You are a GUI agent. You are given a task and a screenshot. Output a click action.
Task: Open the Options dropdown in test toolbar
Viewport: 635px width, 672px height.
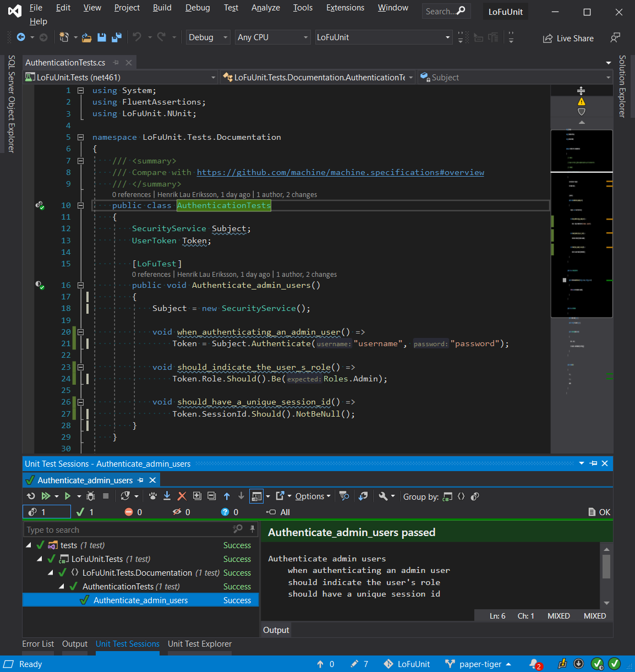click(313, 496)
